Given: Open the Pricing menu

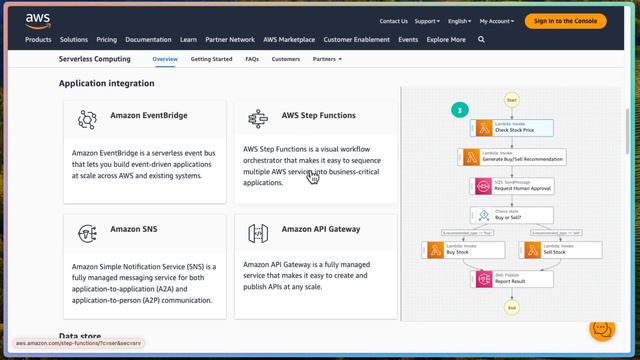Looking at the screenshot, I should [107, 40].
